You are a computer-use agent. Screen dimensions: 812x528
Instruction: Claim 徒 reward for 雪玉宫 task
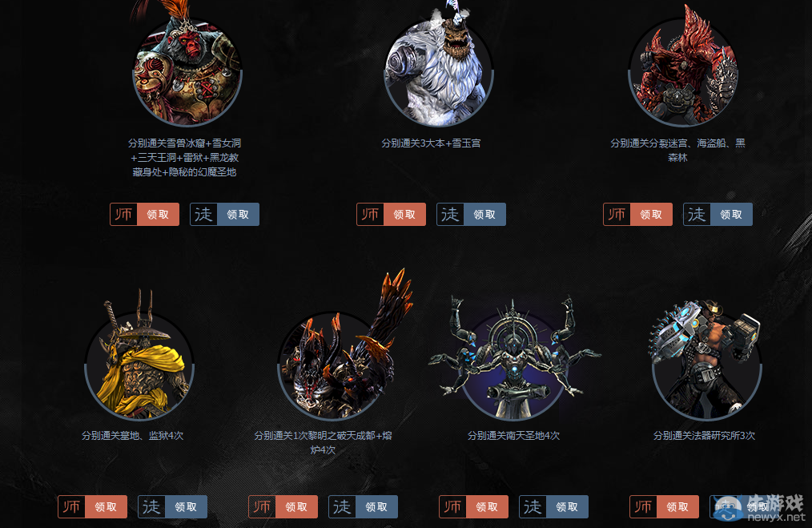pos(471,215)
